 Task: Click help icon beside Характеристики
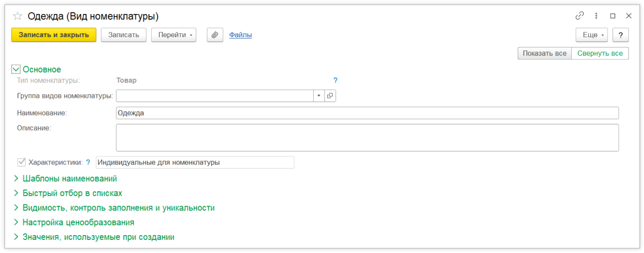pyautogui.click(x=88, y=162)
